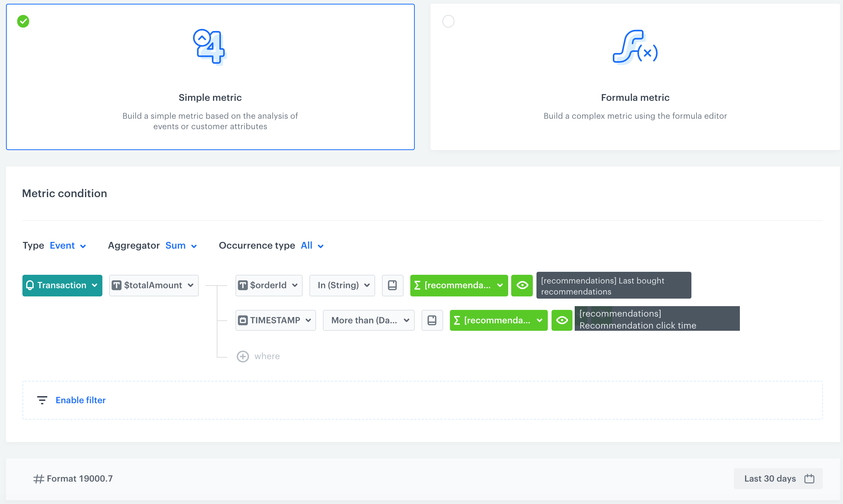This screenshot has width=843, height=504.
Task: Click the hash Format icon
Action: tap(38, 479)
